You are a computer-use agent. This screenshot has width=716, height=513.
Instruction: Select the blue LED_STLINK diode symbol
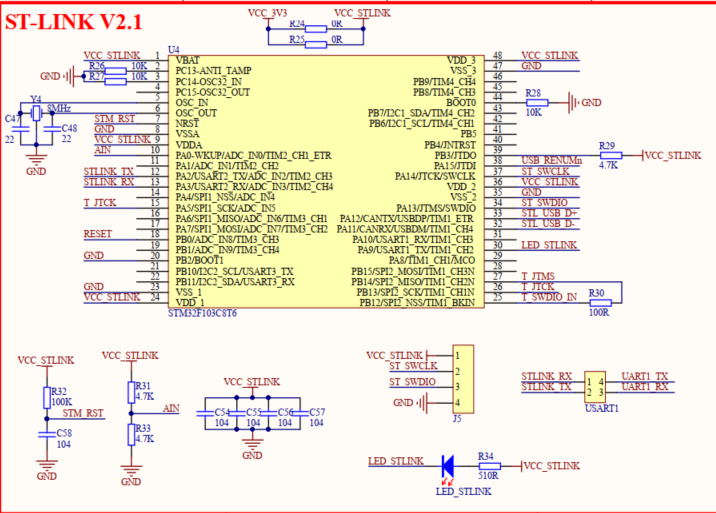point(448,466)
